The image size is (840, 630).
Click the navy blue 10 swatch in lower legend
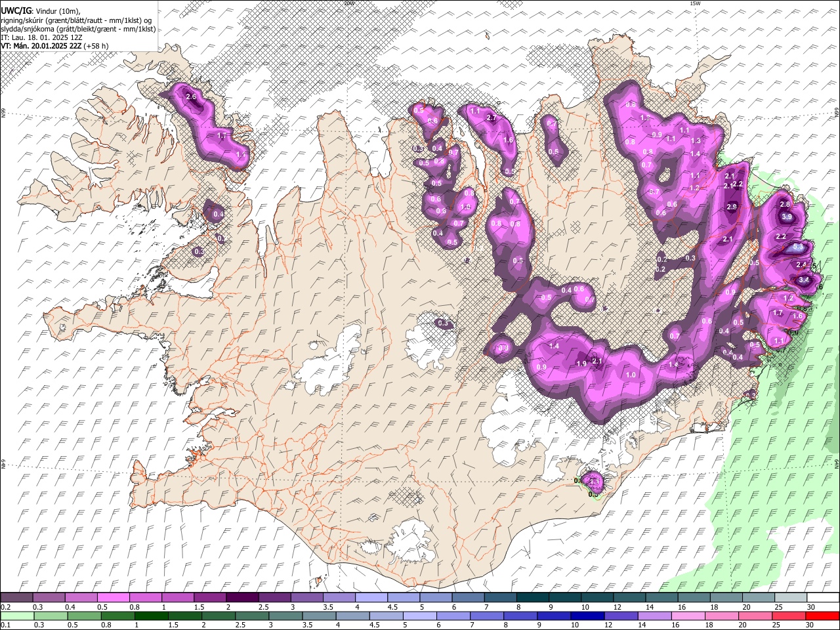(x=588, y=616)
